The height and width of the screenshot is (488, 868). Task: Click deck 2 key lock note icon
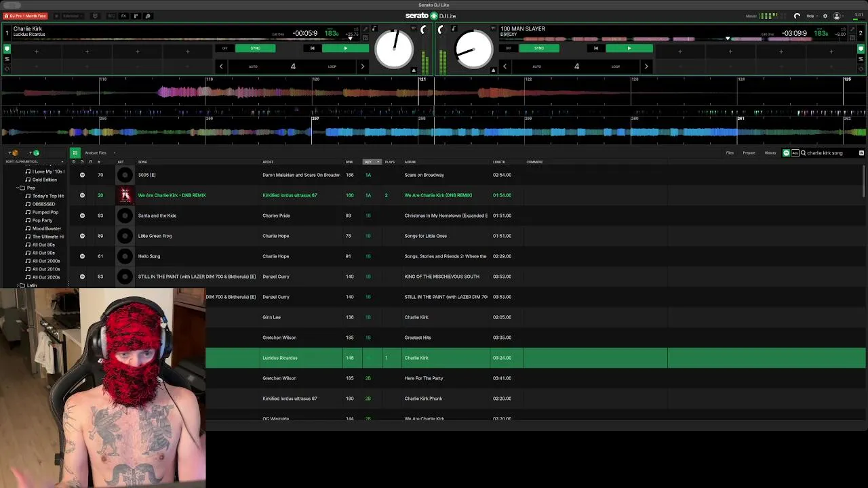[x=454, y=29]
